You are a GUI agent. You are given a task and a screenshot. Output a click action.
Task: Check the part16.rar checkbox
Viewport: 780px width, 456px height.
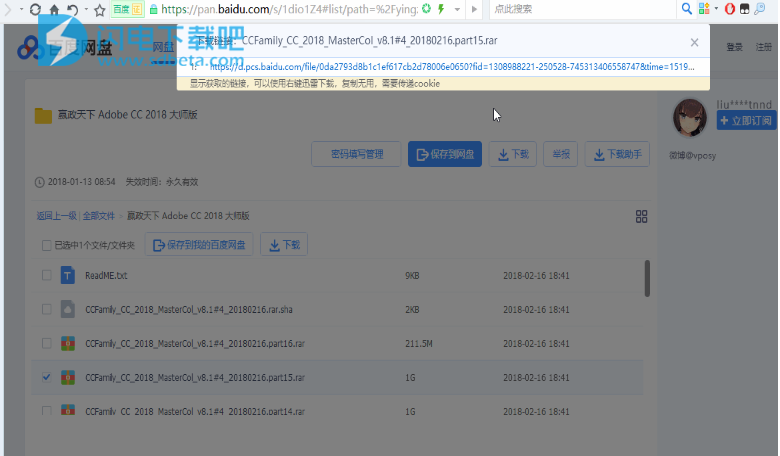46,343
